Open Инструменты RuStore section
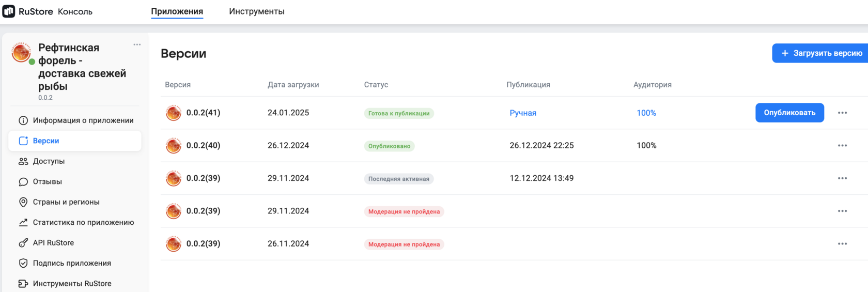This screenshot has height=292, width=868. tap(75, 283)
